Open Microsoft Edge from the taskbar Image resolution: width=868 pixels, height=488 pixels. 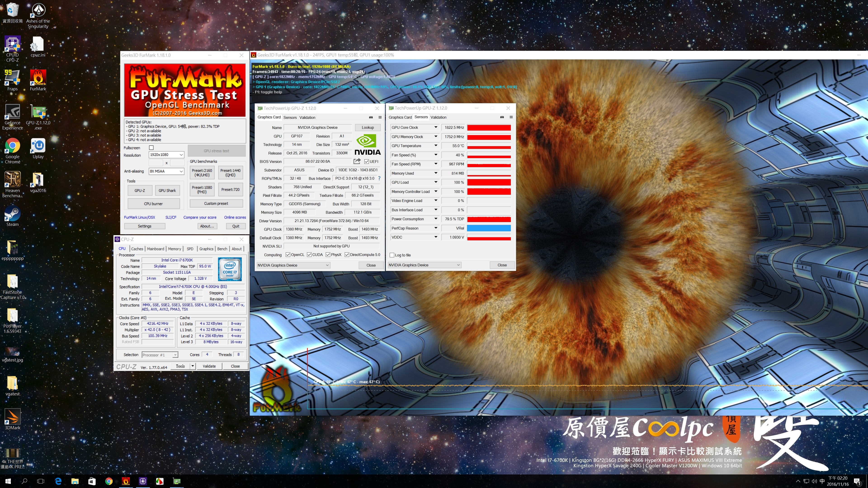58,481
